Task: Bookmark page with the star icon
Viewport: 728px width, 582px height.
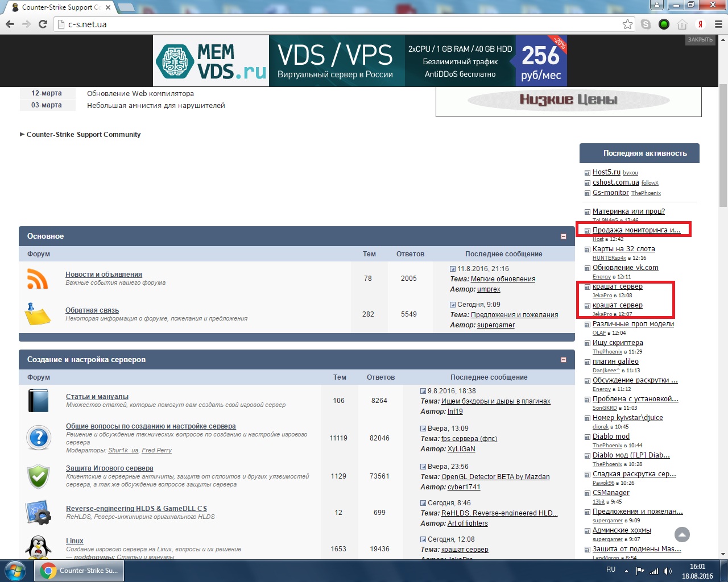Action: tap(627, 24)
